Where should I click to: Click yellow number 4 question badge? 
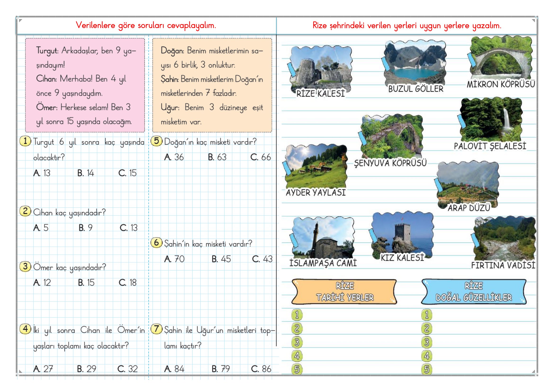(25, 329)
